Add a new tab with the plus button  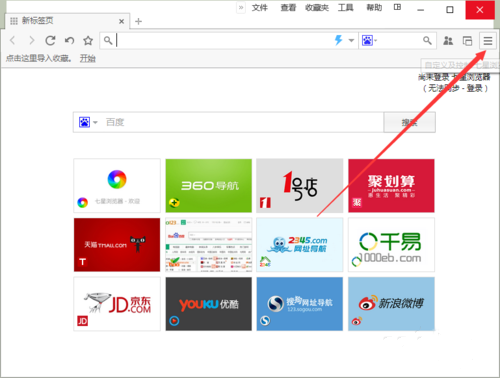tap(138, 21)
